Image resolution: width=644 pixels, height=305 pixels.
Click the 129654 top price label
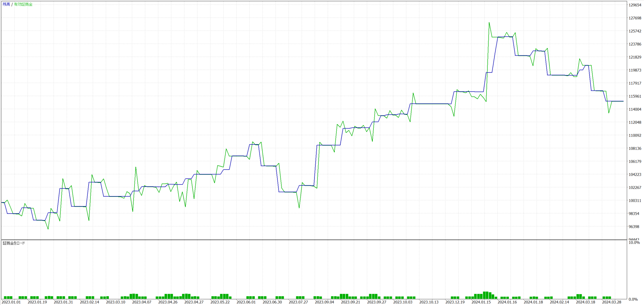point(635,5)
